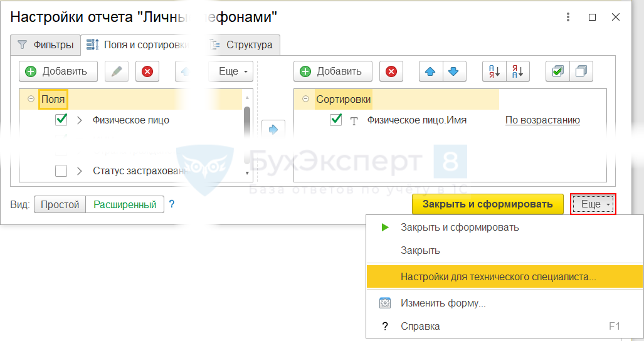Open the bottom Еще dropdown button
The width and height of the screenshot is (644, 341).
point(593,204)
